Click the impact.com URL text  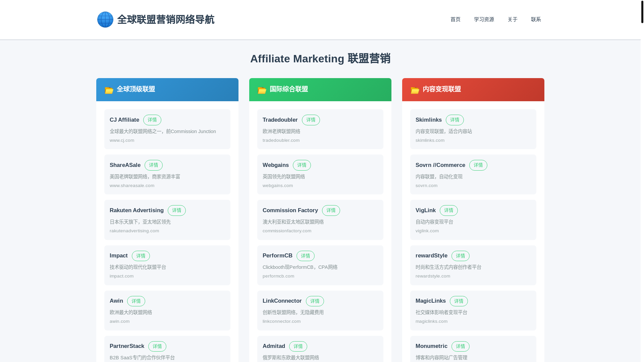click(121, 276)
